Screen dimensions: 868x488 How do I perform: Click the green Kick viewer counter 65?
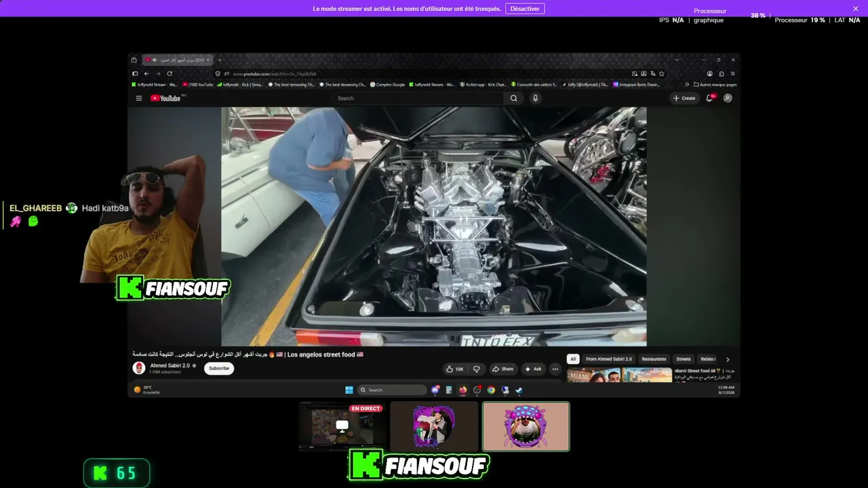coord(116,473)
